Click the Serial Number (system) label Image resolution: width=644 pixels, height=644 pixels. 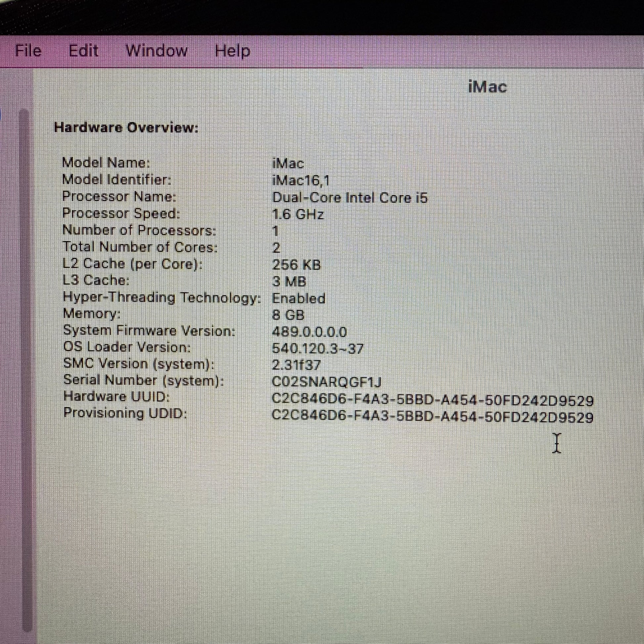[143, 380]
